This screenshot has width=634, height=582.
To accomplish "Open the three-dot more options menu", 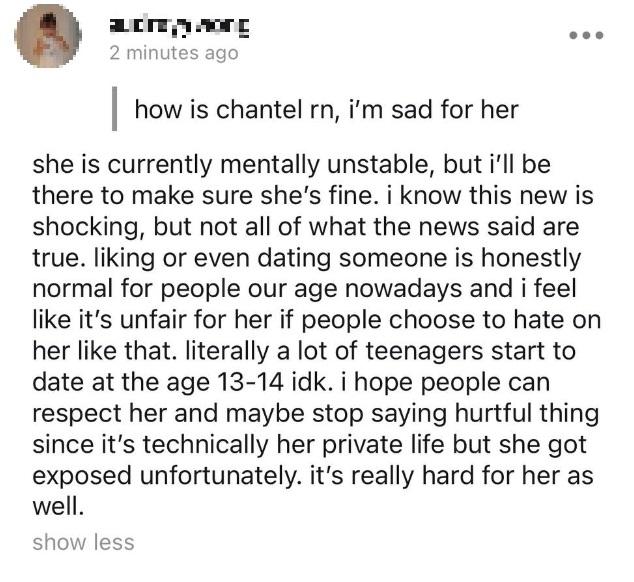I will 587,32.
